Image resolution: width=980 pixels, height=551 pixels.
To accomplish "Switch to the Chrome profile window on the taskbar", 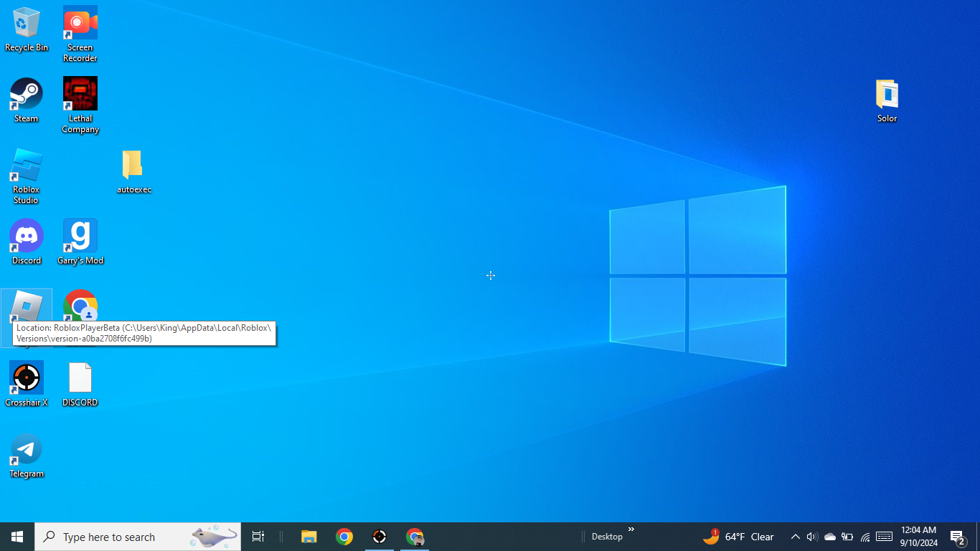I will (x=415, y=537).
